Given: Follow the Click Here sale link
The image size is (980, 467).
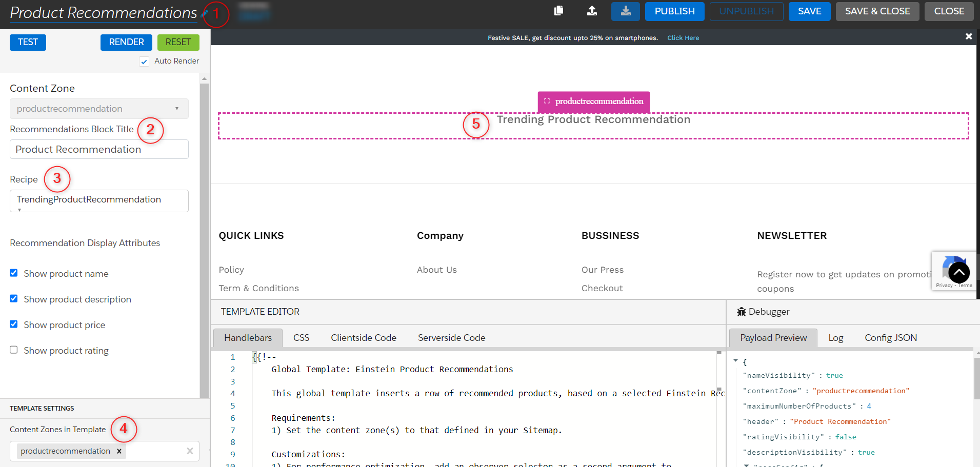Looking at the screenshot, I should (683, 38).
